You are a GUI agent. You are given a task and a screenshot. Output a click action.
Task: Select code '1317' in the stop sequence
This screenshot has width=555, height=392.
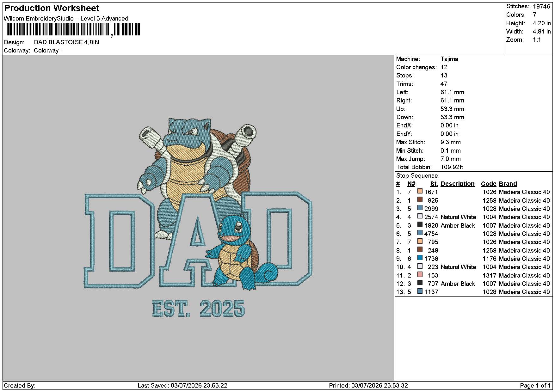[490, 276]
